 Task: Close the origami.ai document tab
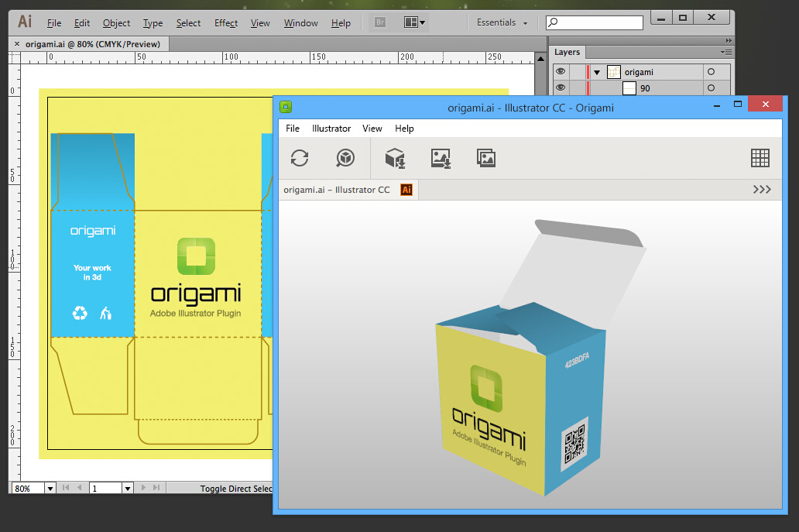click(x=17, y=44)
